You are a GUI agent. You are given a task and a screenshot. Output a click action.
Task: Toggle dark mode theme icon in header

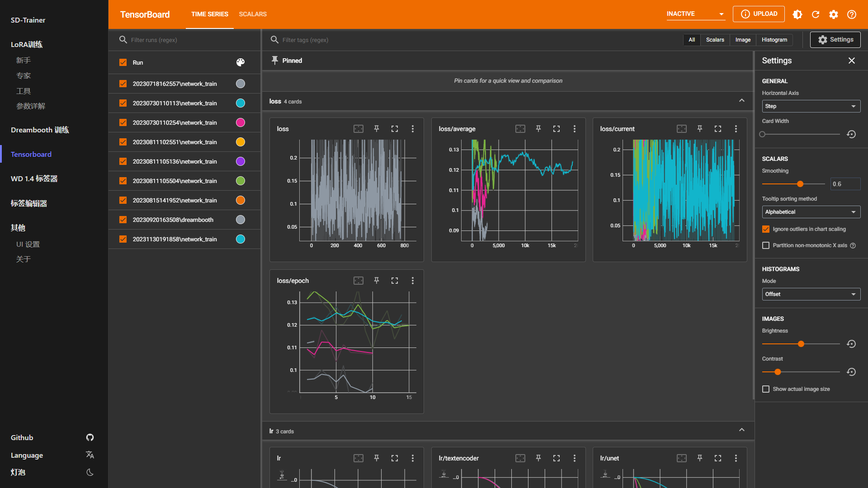click(797, 14)
